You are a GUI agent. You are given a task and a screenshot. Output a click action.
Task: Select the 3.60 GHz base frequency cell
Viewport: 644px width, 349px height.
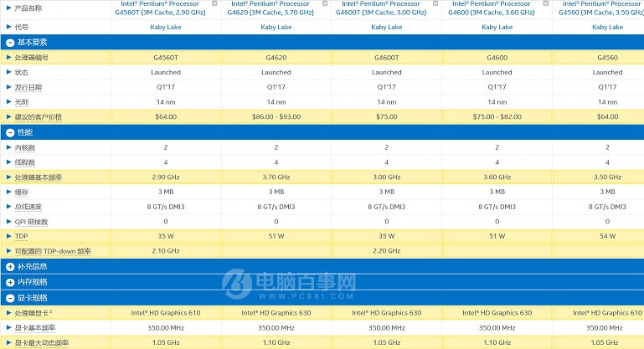[497, 177]
